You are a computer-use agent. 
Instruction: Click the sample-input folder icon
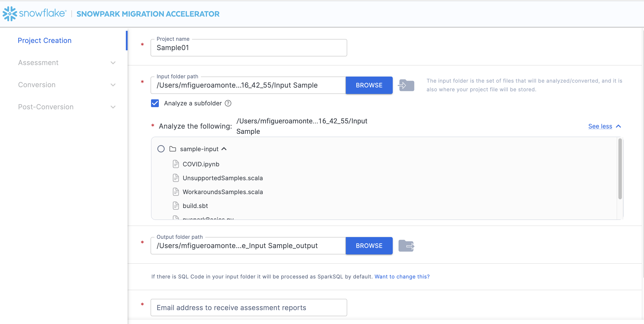pyautogui.click(x=172, y=149)
